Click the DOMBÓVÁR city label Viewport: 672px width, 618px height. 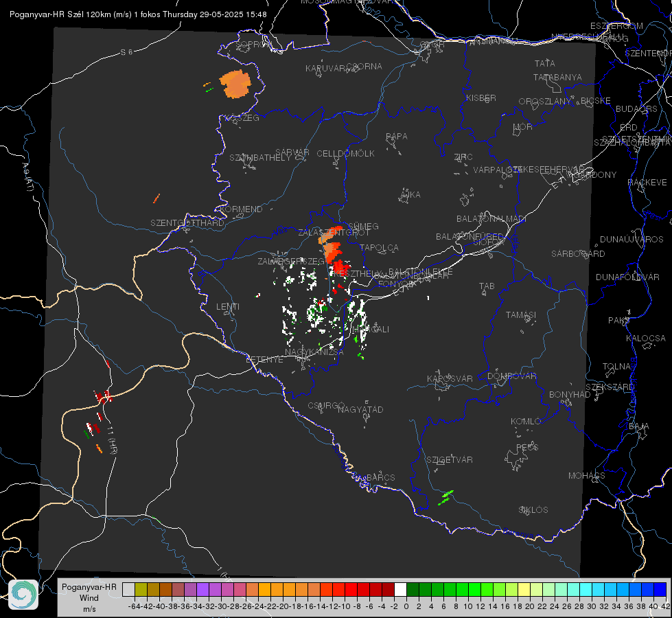point(511,376)
